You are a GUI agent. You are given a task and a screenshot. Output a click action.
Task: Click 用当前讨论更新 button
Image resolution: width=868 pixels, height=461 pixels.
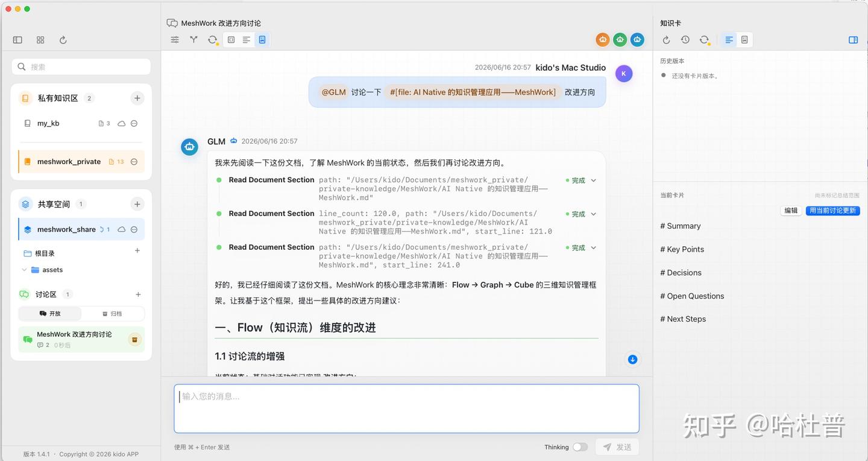coord(832,211)
